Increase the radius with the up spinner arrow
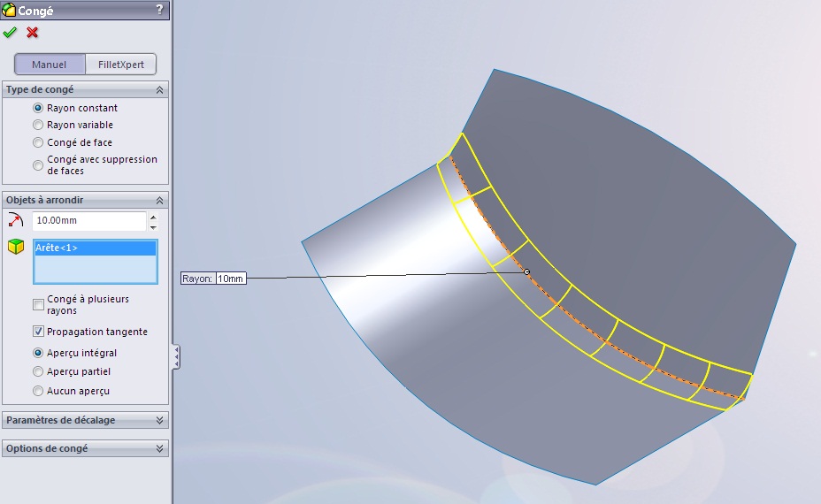The height and width of the screenshot is (504, 821). pos(153,217)
